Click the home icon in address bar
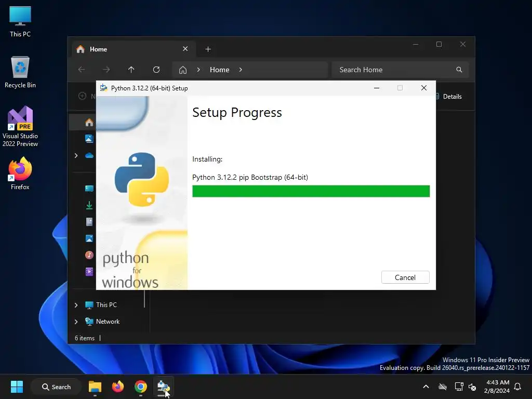Image resolution: width=532 pixels, height=399 pixels. 183,70
